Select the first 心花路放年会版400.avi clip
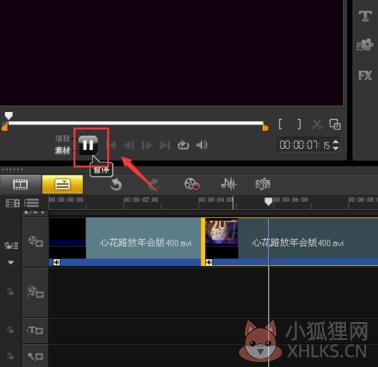378x367 pixels. coord(125,242)
